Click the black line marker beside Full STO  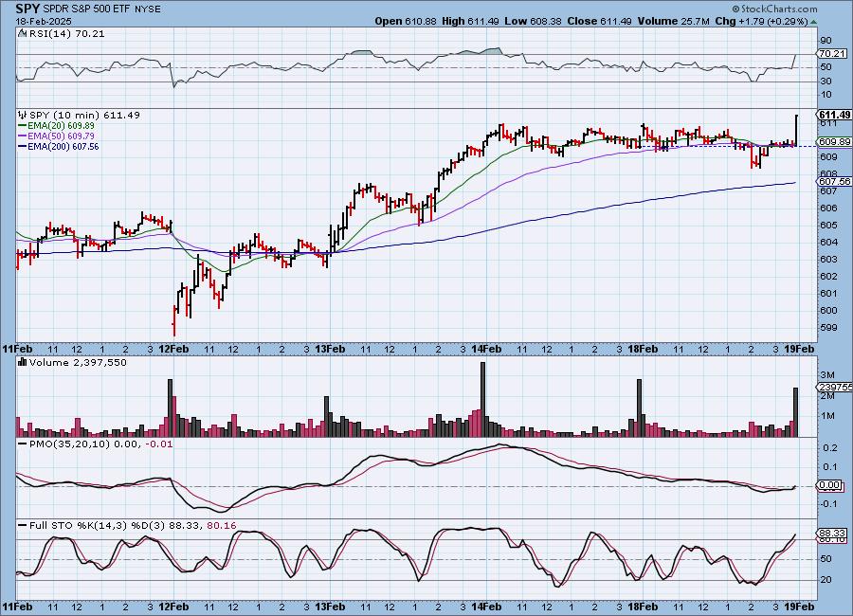pos(23,525)
